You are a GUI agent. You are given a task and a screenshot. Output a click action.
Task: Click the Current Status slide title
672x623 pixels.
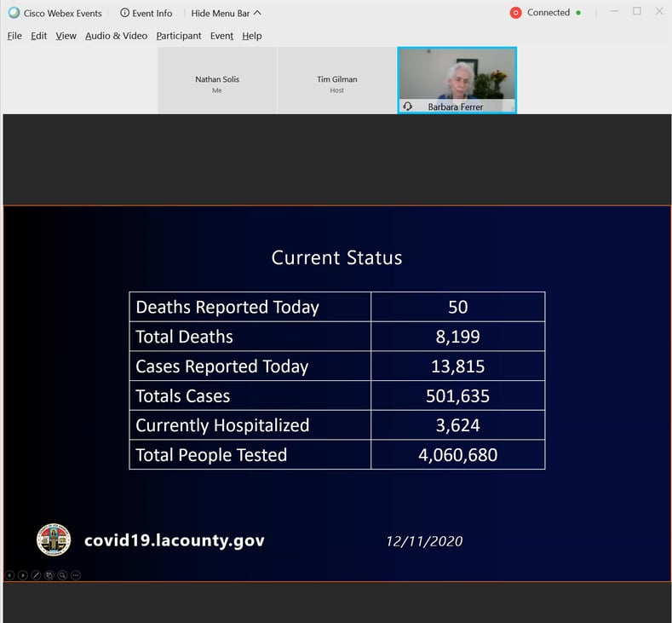[x=337, y=257]
